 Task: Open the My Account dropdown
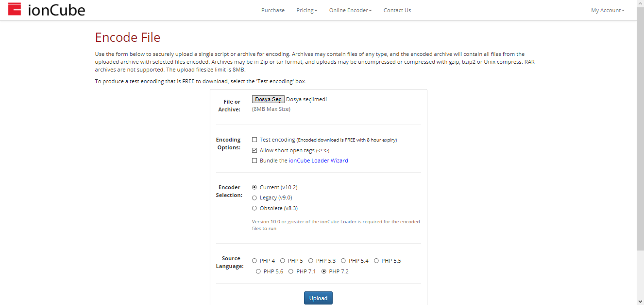click(607, 10)
